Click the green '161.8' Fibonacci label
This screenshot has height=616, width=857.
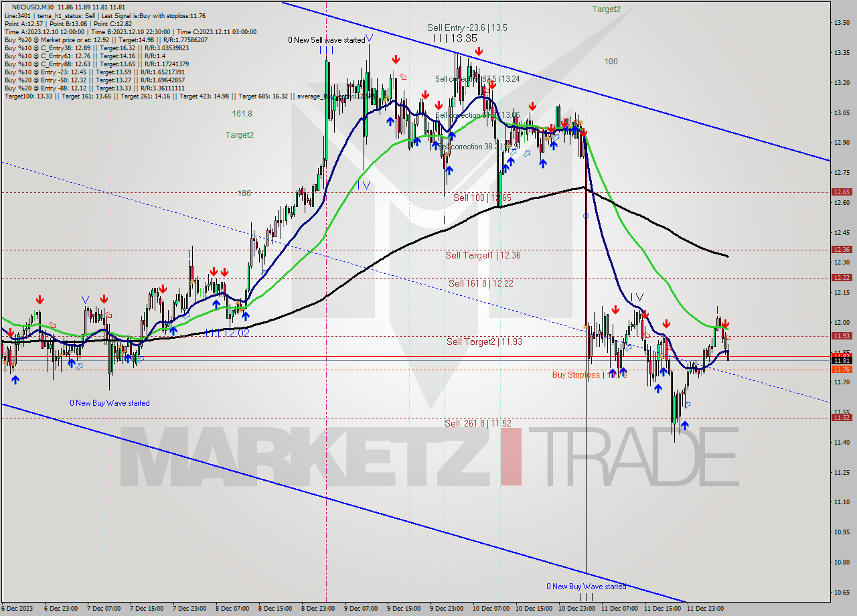pos(242,114)
